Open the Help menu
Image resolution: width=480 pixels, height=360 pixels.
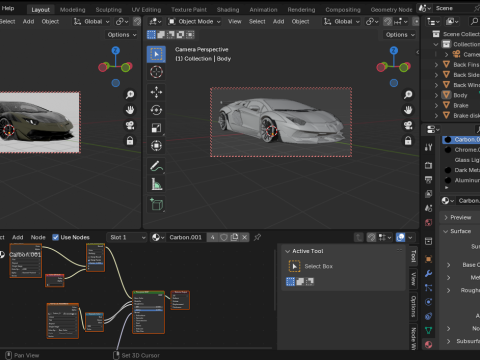[x=8, y=8]
